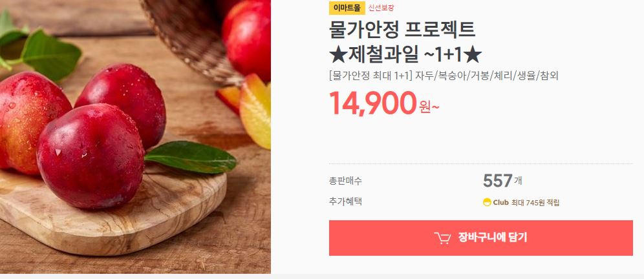
Task: Click the star icon after ~1+1
Action: 474,54
